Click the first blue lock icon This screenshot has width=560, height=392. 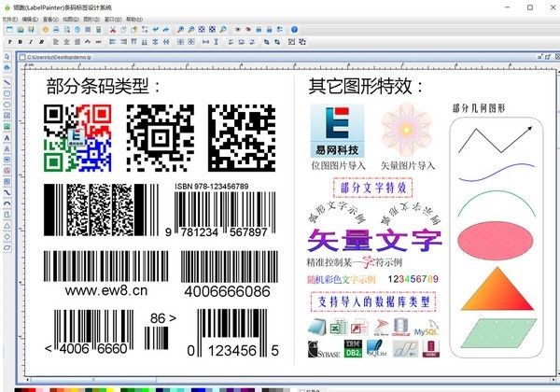[259, 30]
